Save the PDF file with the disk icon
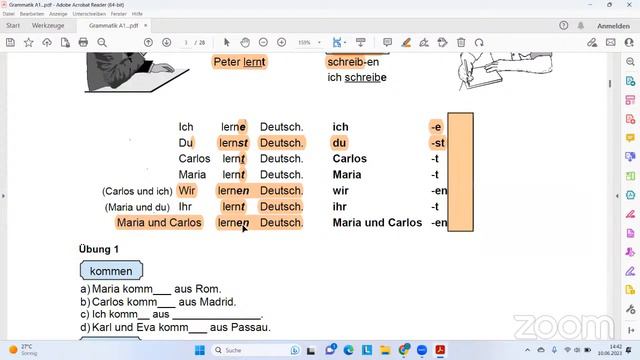The height and width of the screenshot is (360, 640). pyautogui.click(x=11, y=42)
